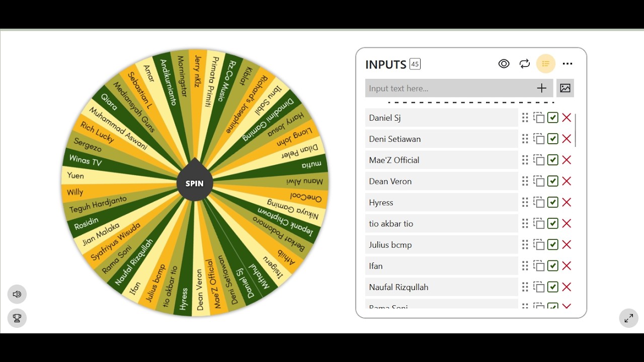Remove the Dean Veron entry
The height and width of the screenshot is (362, 644).
tap(567, 181)
